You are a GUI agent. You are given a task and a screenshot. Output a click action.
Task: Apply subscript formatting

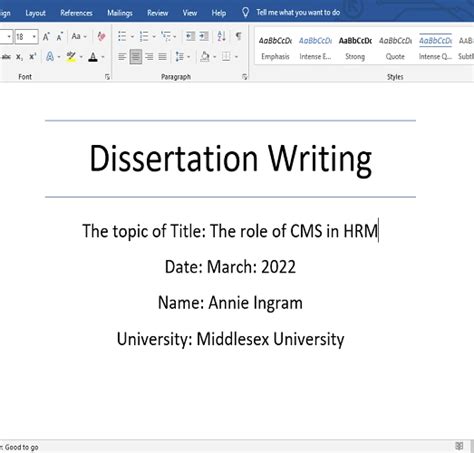coord(20,57)
